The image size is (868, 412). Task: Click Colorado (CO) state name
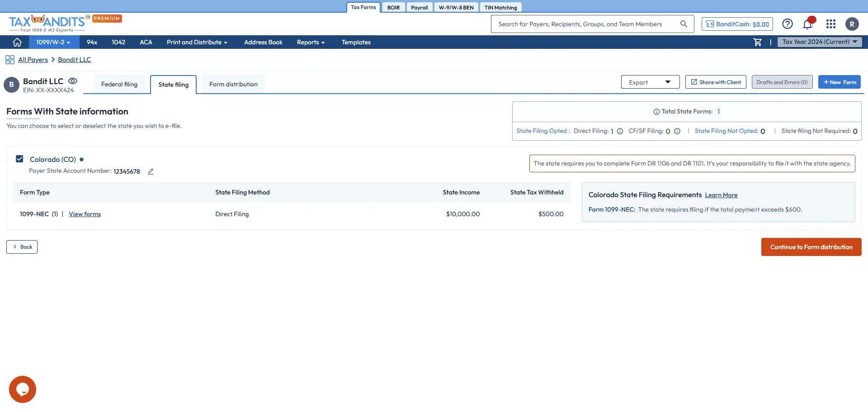click(53, 159)
